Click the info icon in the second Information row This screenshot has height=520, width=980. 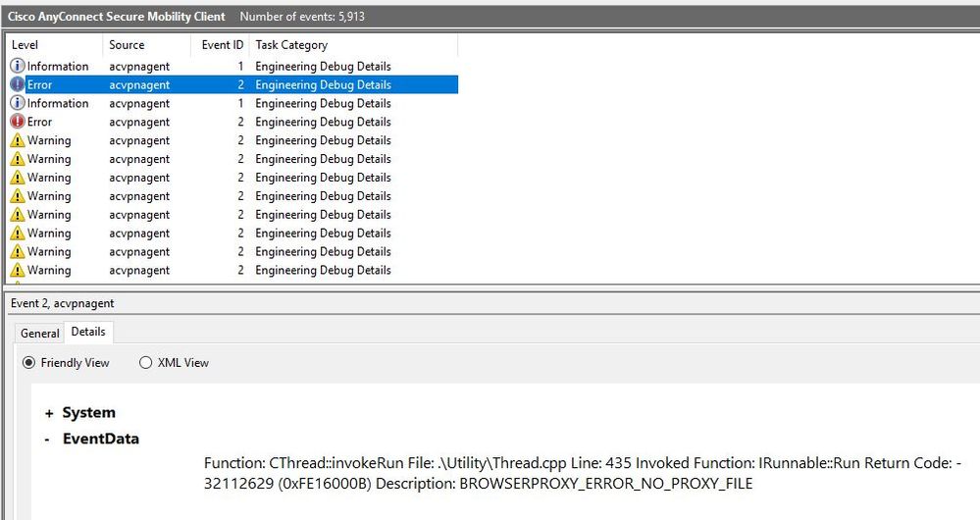pos(18,103)
